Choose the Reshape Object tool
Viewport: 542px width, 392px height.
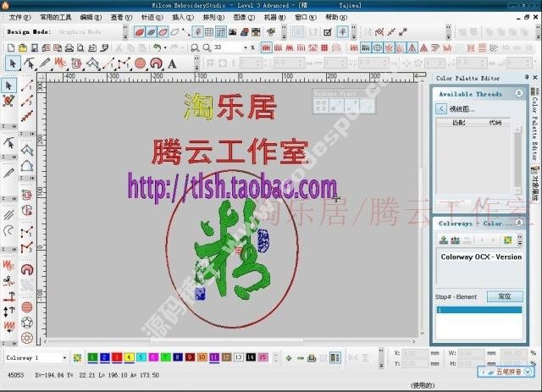(30, 63)
